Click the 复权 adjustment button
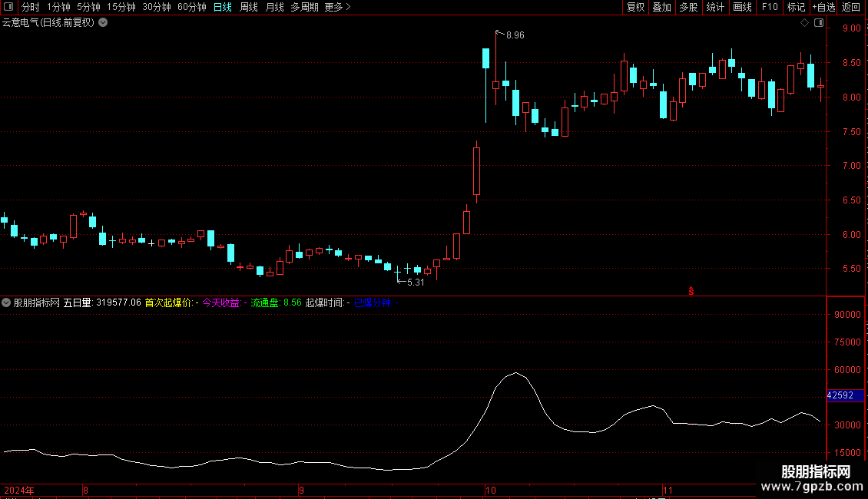This screenshot has height=499, width=868. pos(635,7)
